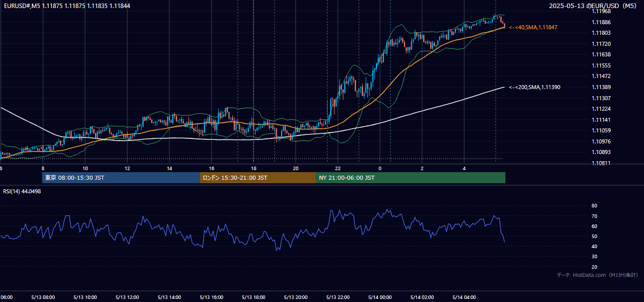This screenshot has height=302, width=644.
Task: Click the bottom timestamp 5/13 16:00
Action: pyautogui.click(x=211, y=297)
